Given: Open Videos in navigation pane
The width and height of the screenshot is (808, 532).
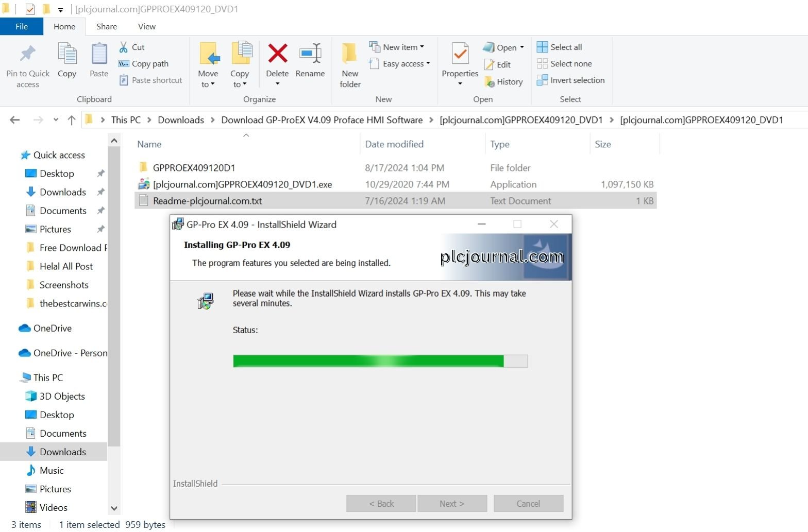Looking at the screenshot, I should (46, 508).
